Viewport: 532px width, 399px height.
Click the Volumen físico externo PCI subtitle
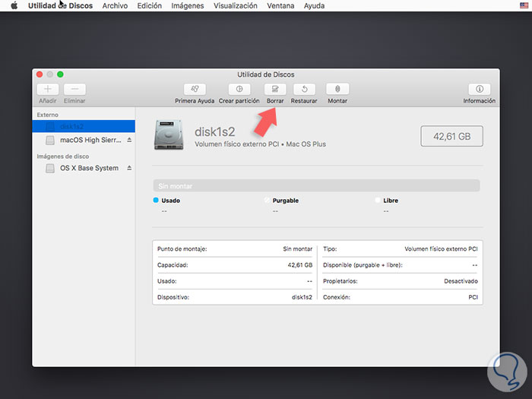[x=260, y=144]
